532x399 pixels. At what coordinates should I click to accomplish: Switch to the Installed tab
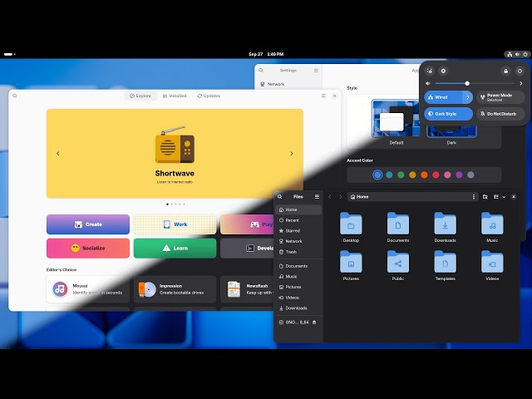pyautogui.click(x=175, y=96)
